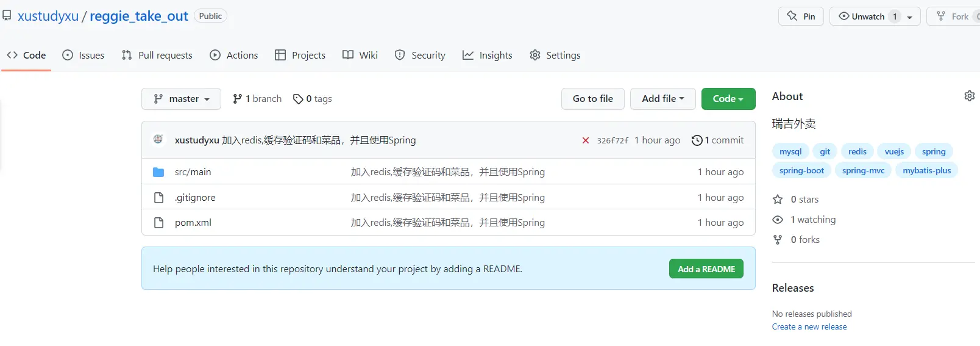Open the Releases heading link
980x346 pixels.
click(793, 288)
